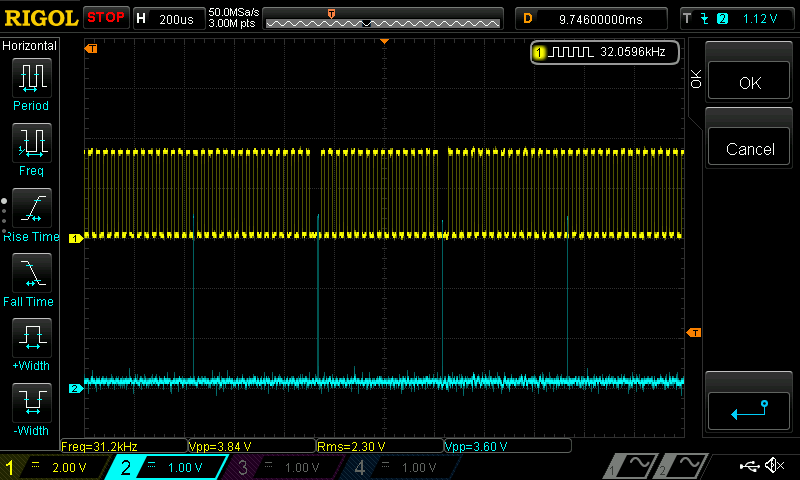This screenshot has width=800, height=480.
Task: Click the red STOP status indicator
Action: pos(106,18)
